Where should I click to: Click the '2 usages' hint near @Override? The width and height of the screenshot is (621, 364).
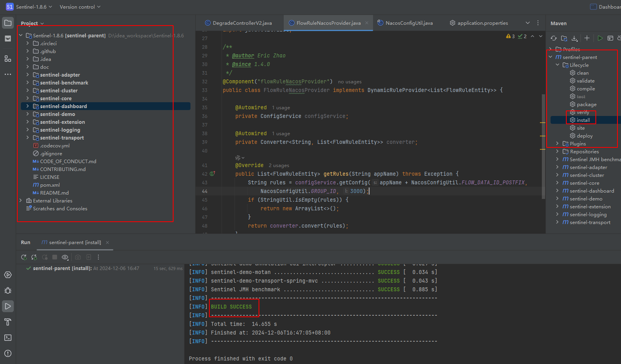279,165
